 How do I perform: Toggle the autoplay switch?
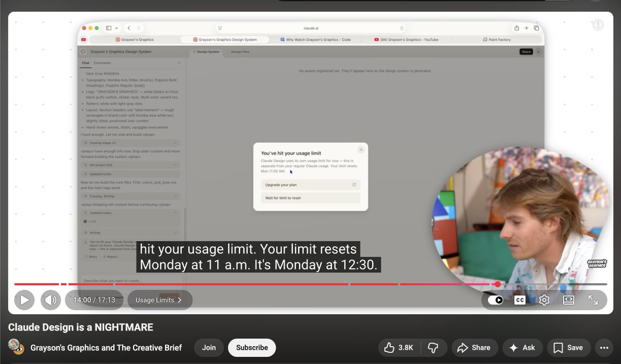pos(496,300)
